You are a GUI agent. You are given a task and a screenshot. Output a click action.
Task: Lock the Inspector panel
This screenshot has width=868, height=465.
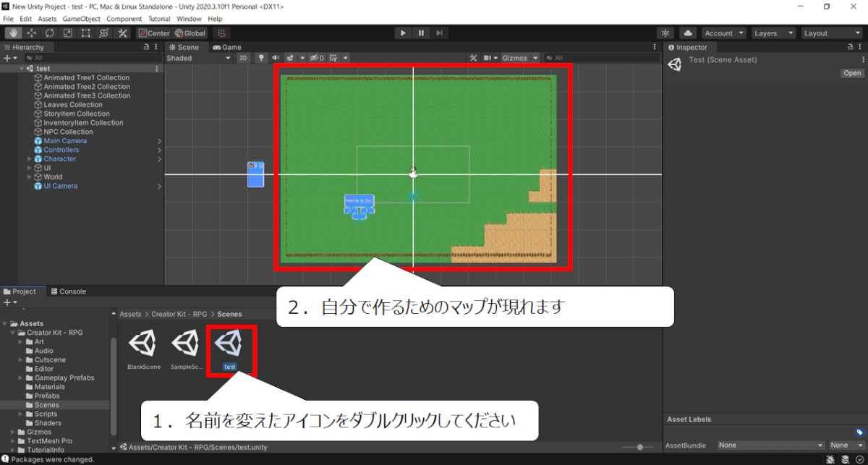pos(851,47)
